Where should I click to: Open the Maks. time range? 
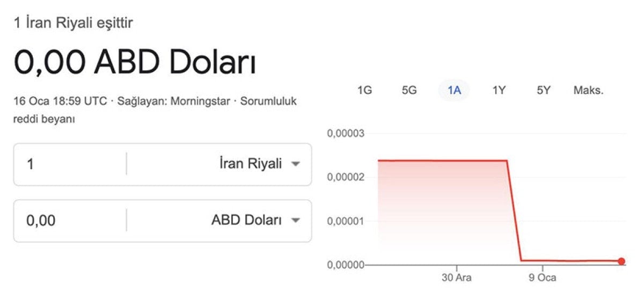pos(589,90)
